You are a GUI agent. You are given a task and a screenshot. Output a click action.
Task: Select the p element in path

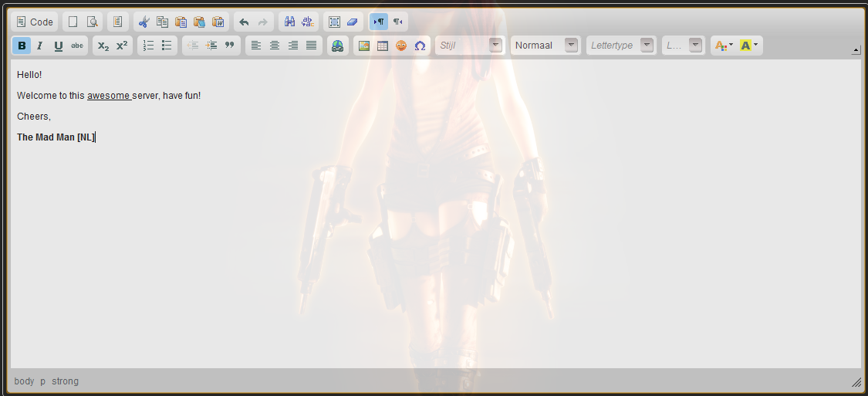click(x=42, y=381)
